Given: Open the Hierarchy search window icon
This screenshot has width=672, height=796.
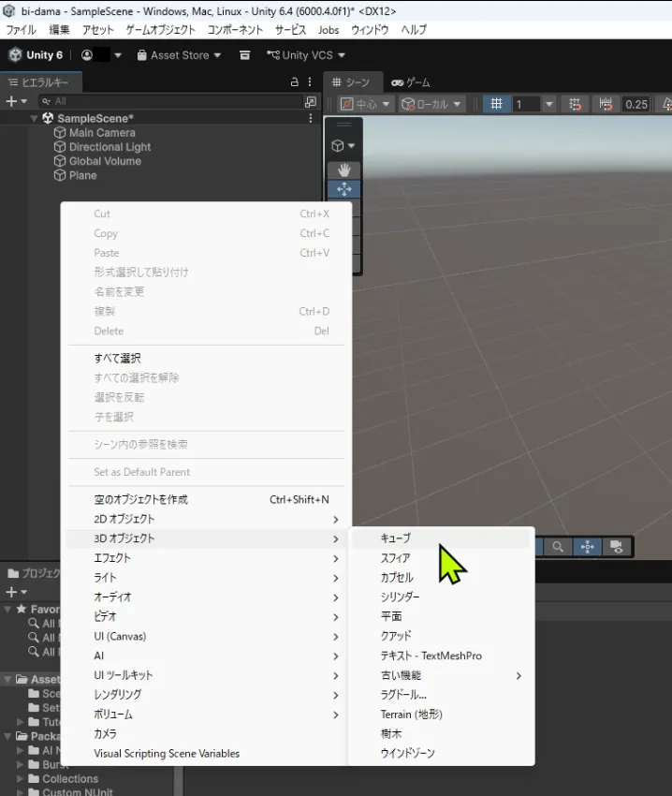Looking at the screenshot, I should click(310, 101).
